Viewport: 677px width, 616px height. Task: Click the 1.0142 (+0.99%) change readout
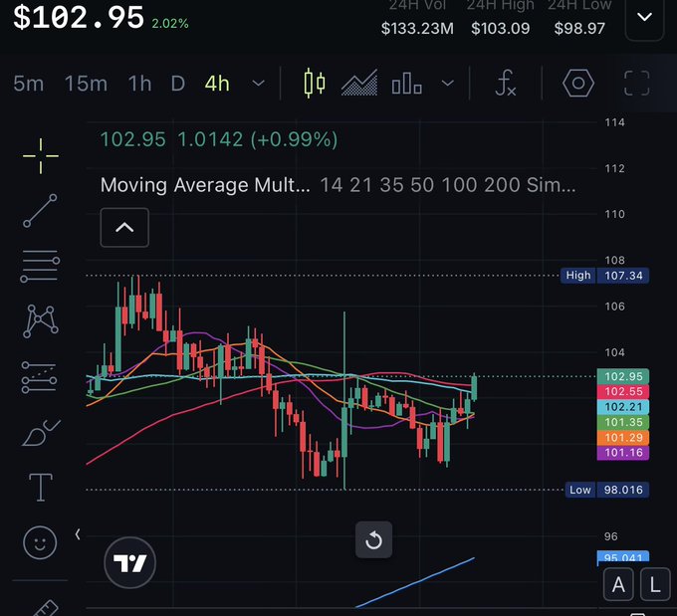point(257,139)
